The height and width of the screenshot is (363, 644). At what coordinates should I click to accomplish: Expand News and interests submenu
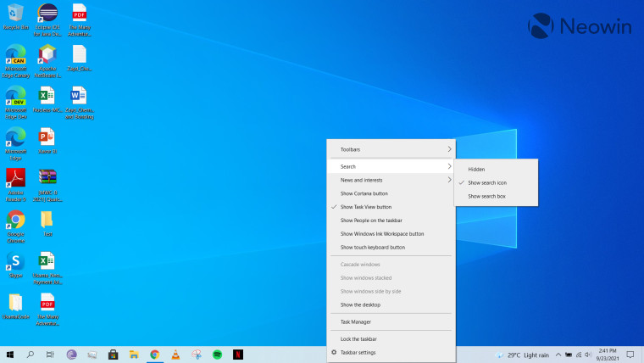391,180
